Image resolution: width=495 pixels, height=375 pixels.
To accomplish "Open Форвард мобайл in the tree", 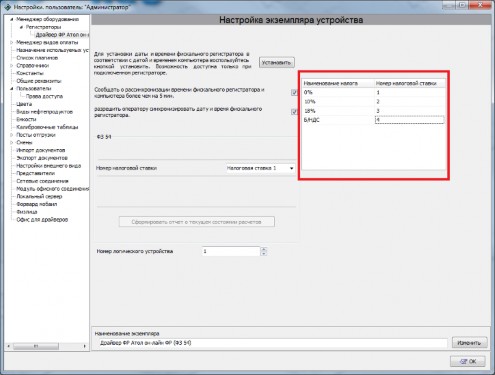I will point(37,204).
